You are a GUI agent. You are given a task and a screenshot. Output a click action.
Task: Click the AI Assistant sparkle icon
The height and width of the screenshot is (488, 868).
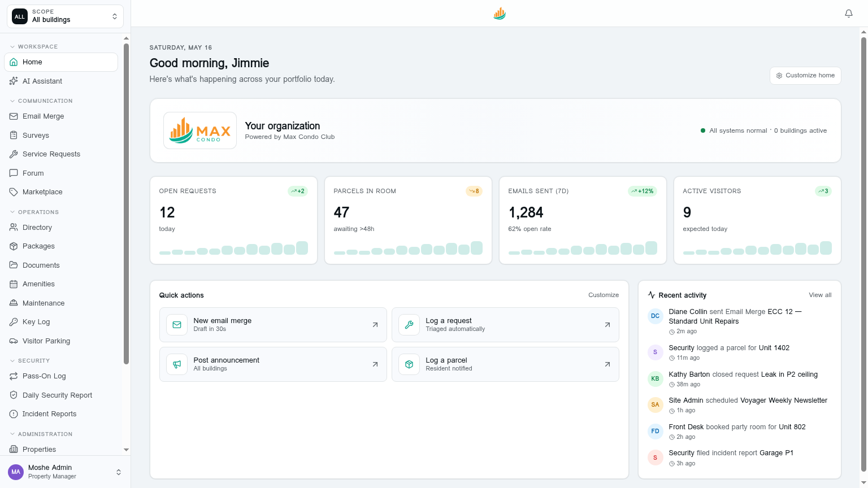(x=14, y=81)
